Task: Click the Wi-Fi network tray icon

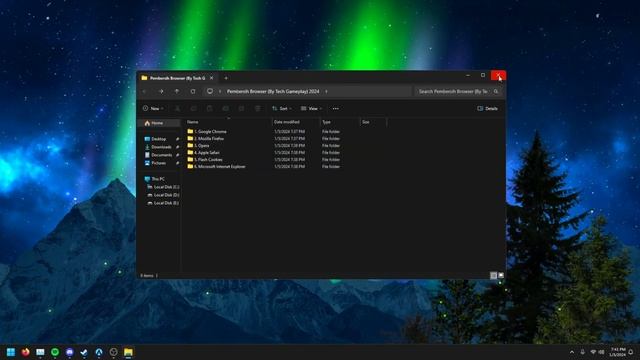Action: click(593, 352)
